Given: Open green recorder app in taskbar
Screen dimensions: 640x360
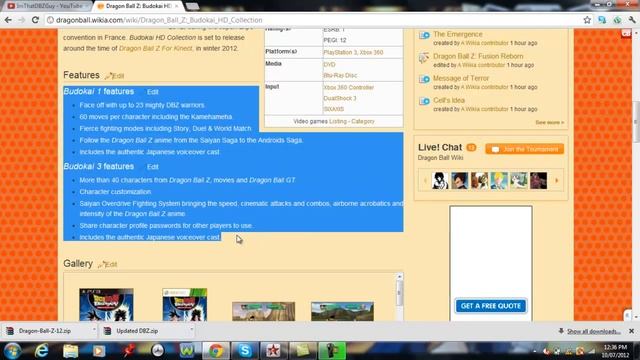Looking at the screenshot, I should coord(332,351).
